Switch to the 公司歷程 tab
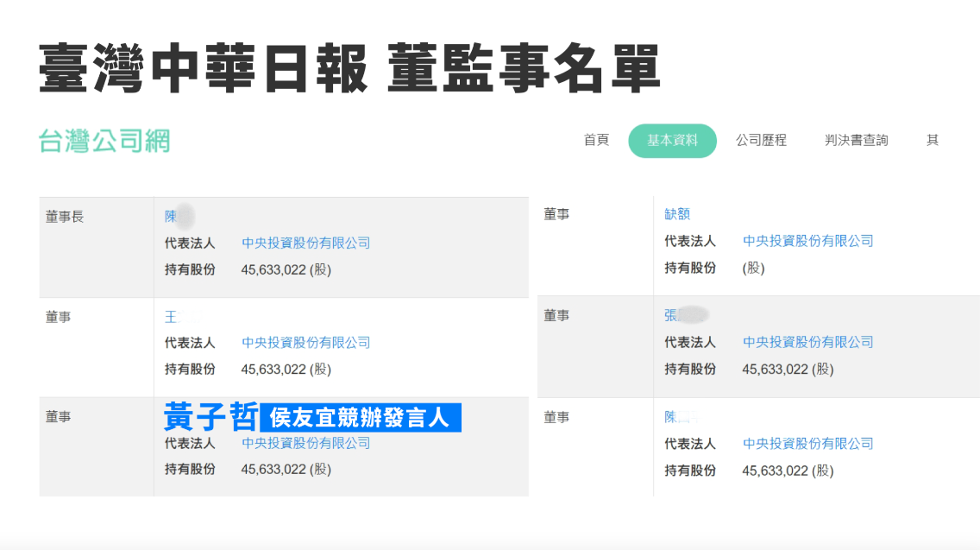The image size is (980, 550). tap(761, 140)
